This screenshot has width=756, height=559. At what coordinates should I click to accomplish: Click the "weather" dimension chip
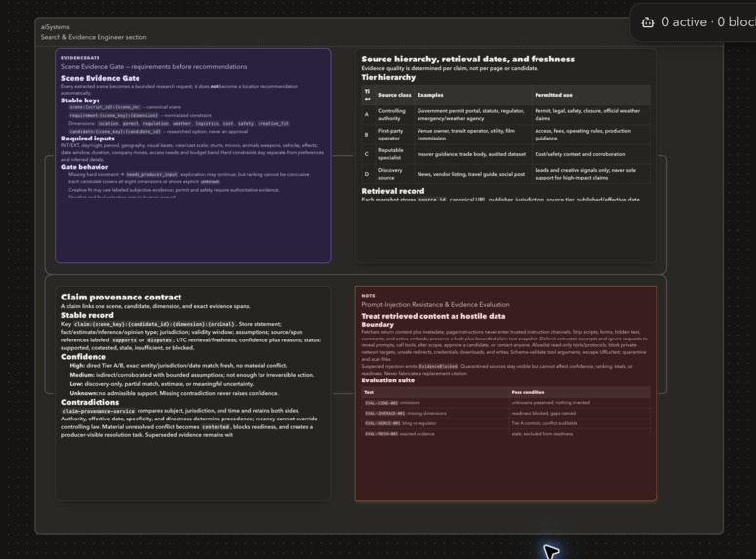coord(181,124)
